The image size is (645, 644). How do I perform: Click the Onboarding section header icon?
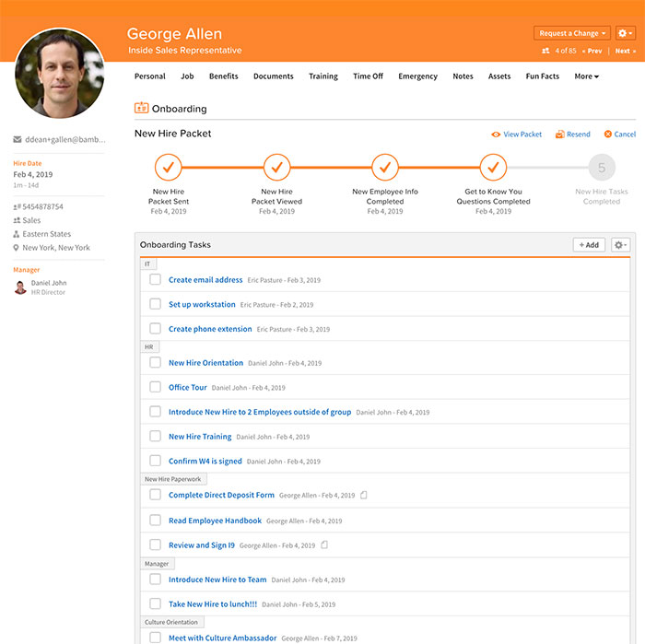(x=141, y=109)
